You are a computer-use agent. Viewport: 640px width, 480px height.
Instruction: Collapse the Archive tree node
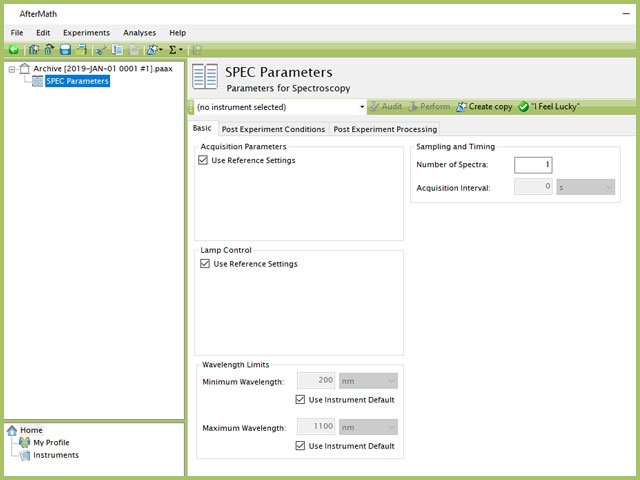pyautogui.click(x=12, y=69)
